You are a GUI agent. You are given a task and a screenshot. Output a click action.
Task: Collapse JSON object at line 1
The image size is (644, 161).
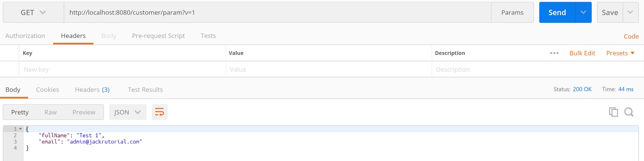tap(21, 129)
